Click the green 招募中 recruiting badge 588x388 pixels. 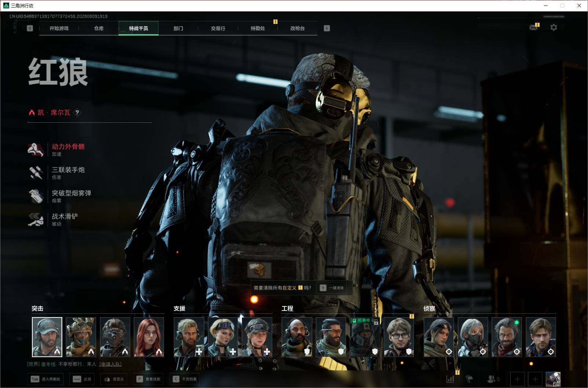coord(361,320)
